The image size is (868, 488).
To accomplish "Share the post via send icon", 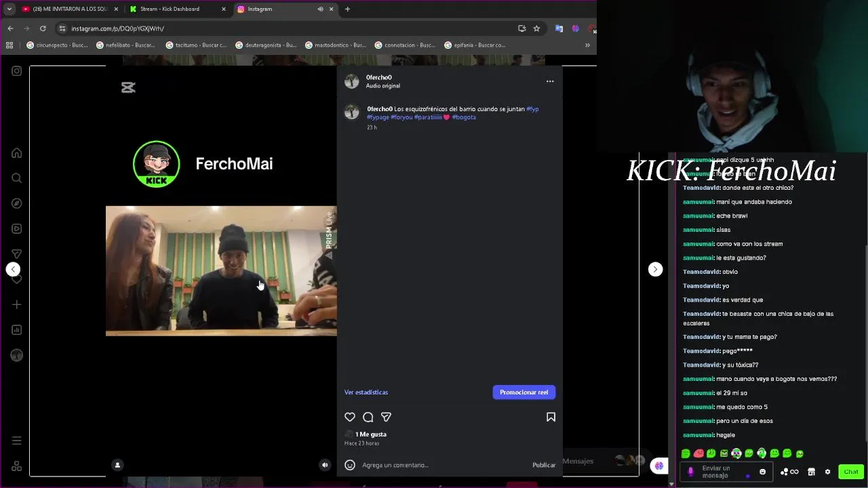I will (x=386, y=417).
